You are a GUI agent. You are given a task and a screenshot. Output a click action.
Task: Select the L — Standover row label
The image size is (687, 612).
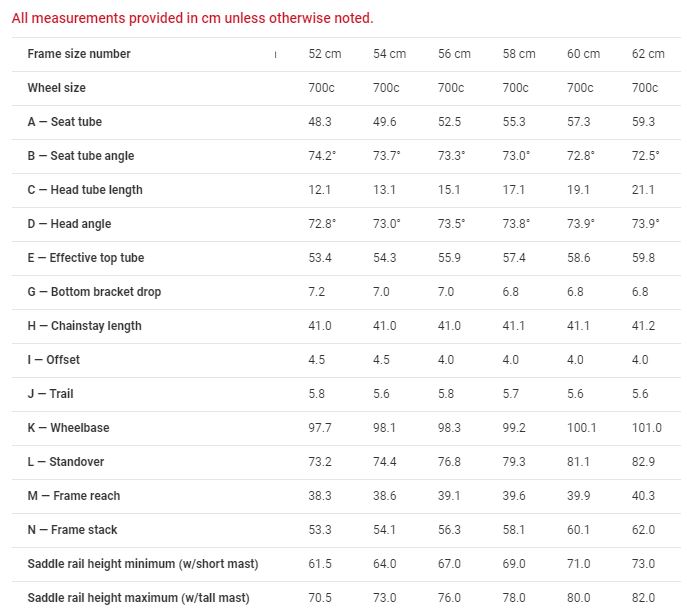(x=66, y=462)
